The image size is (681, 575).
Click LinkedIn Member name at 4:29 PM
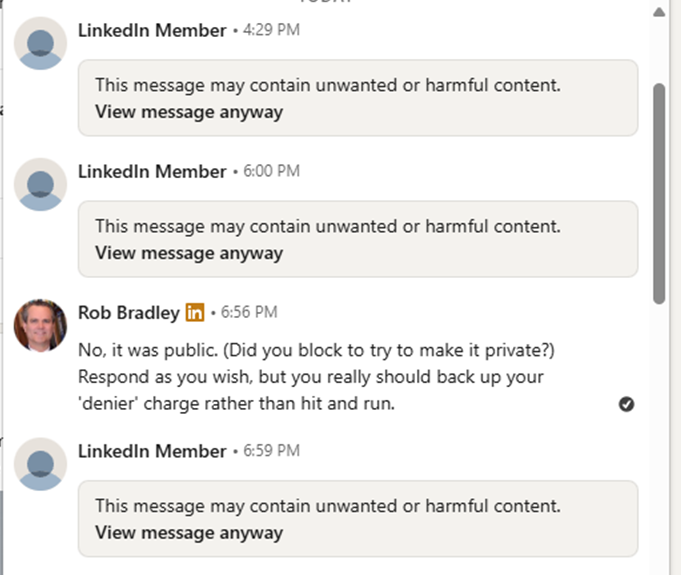coord(152,30)
